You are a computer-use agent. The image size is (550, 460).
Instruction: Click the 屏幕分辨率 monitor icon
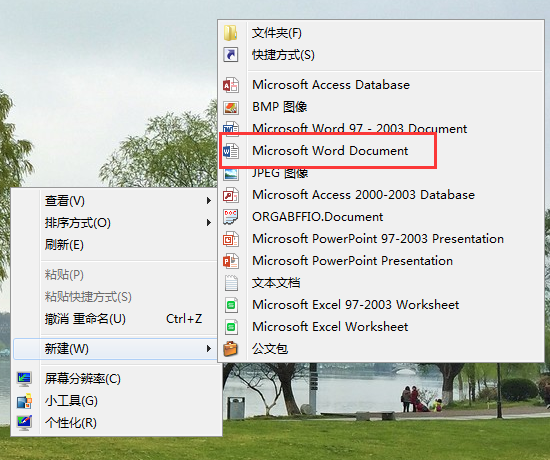25,379
